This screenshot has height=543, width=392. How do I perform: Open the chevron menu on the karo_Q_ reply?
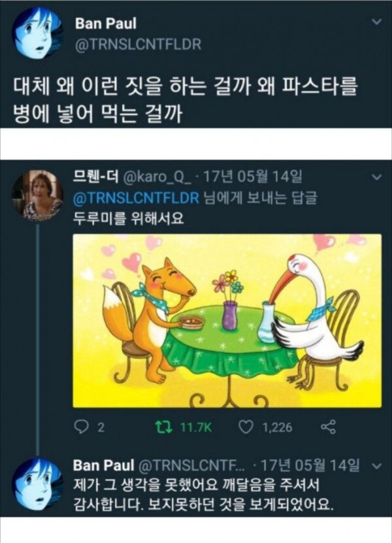tap(376, 178)
